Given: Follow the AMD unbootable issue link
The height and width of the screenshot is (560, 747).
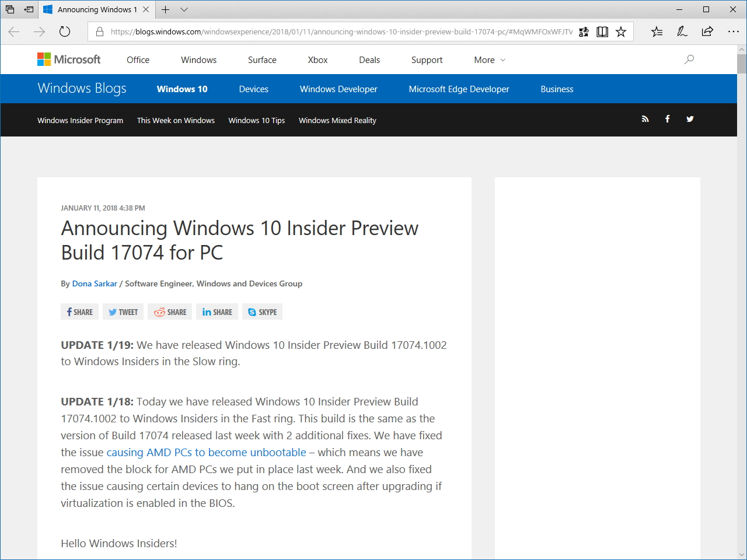Looking at the screenshot, I should 206,452.
